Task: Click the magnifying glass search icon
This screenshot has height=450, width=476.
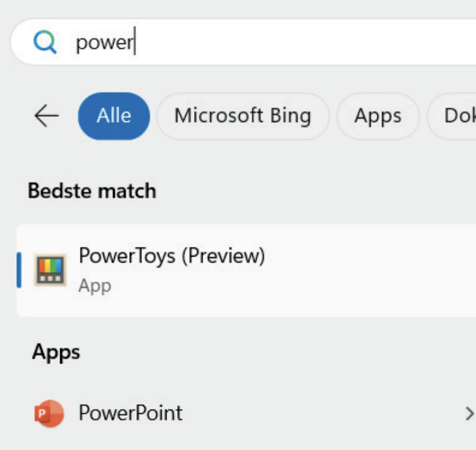Action: click(45, 42)
